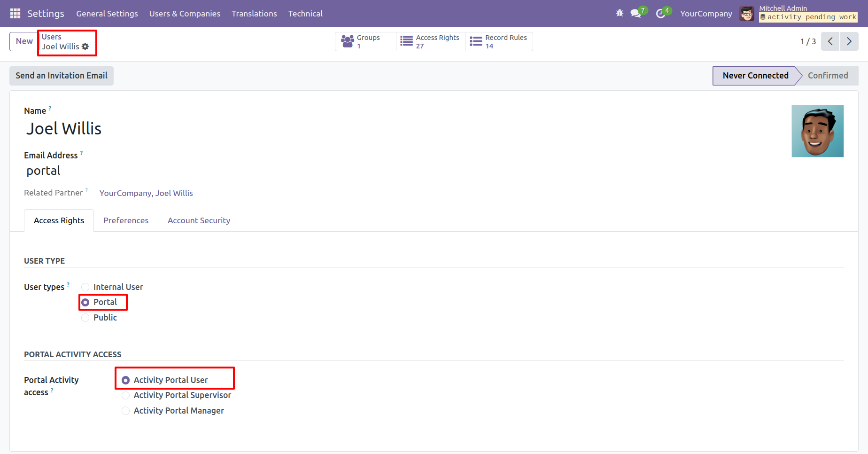Go to previous record arrow
Screen dimensions: 868x454
click(830, 41)
